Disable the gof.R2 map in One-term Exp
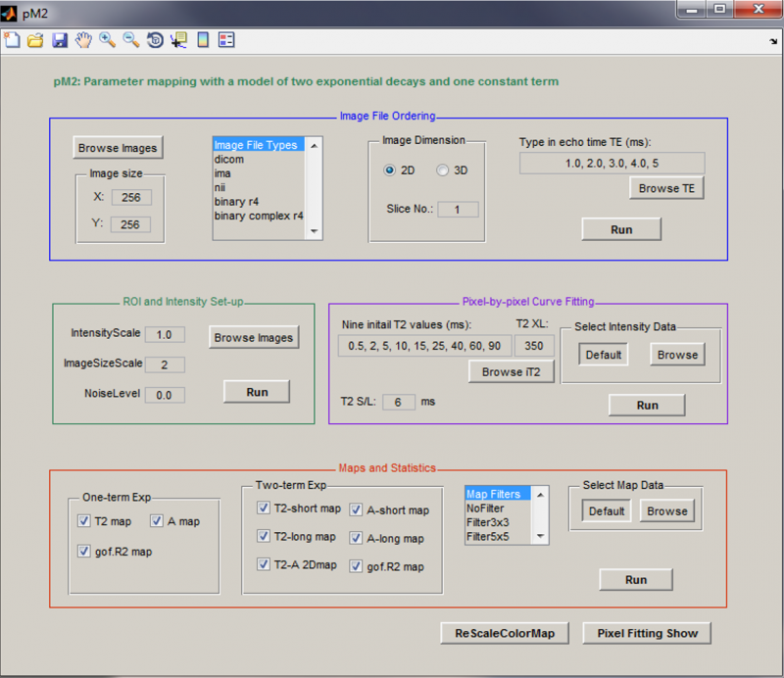Screen dimensions: 784x678 point(83,552)
